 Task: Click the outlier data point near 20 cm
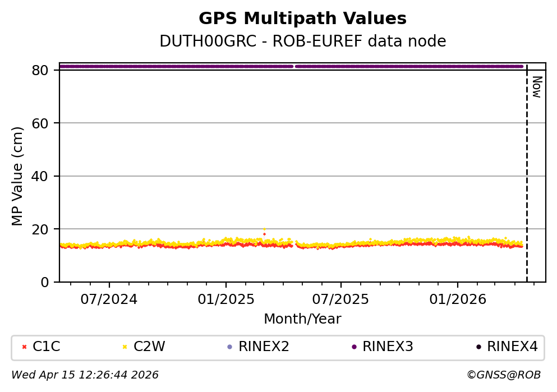pos(264,230)
